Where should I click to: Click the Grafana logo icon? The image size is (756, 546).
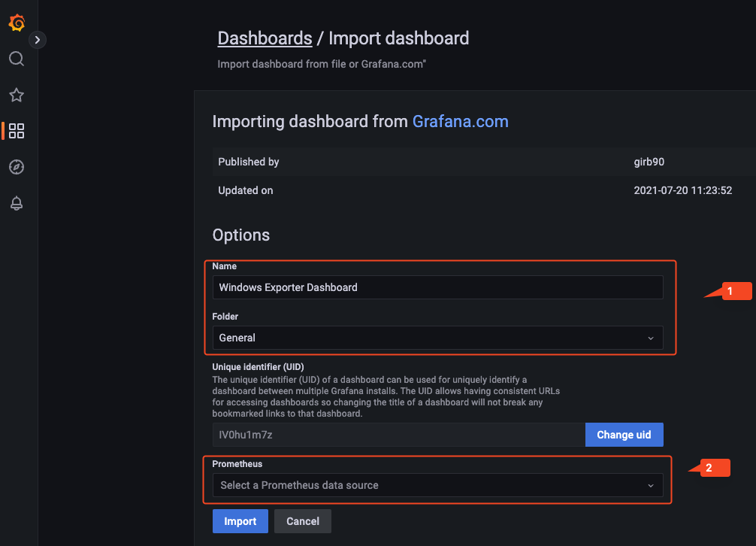tap(17, 23)
